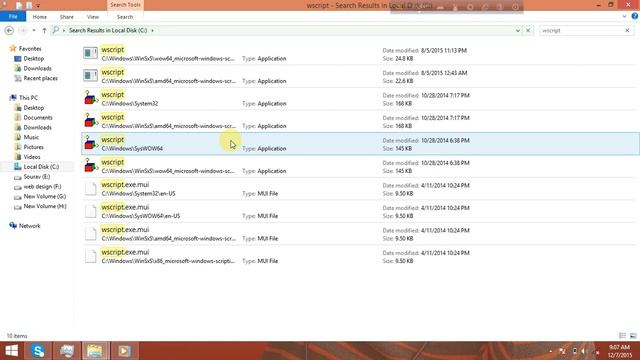Open Desktop under Favorites
The height and width of the screenshot is (360, 640).
pos(33,59)
